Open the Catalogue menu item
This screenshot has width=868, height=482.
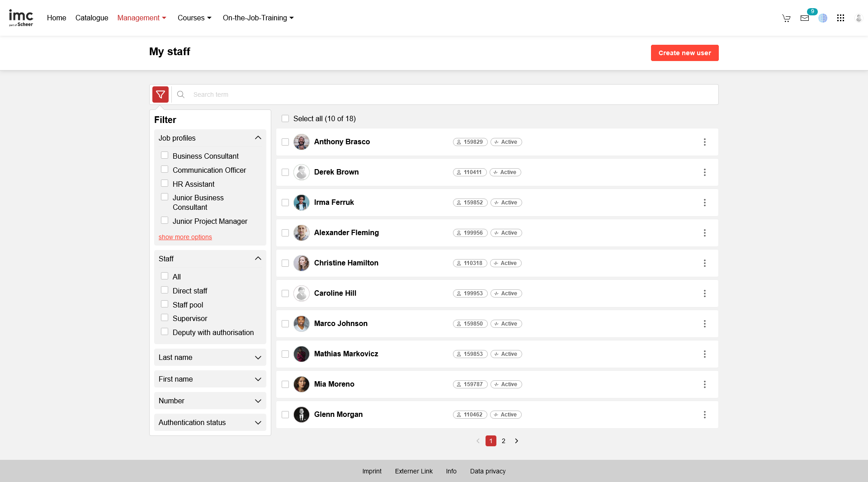pos(92,18)
